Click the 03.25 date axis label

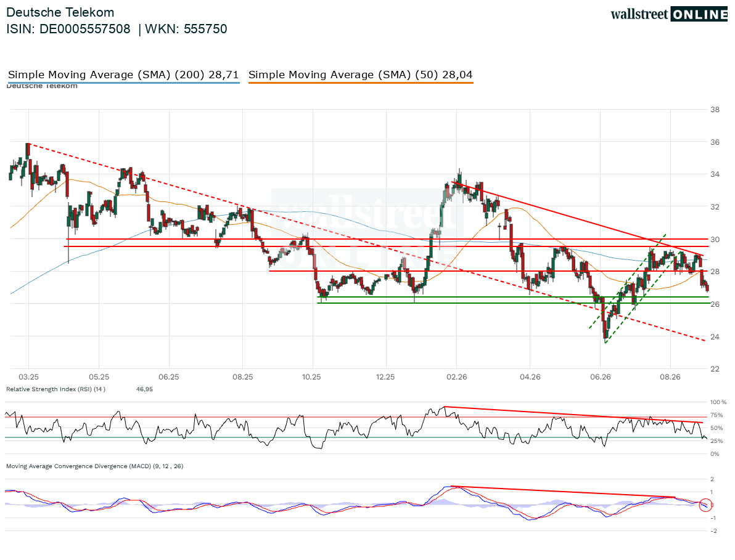(28, 377)
